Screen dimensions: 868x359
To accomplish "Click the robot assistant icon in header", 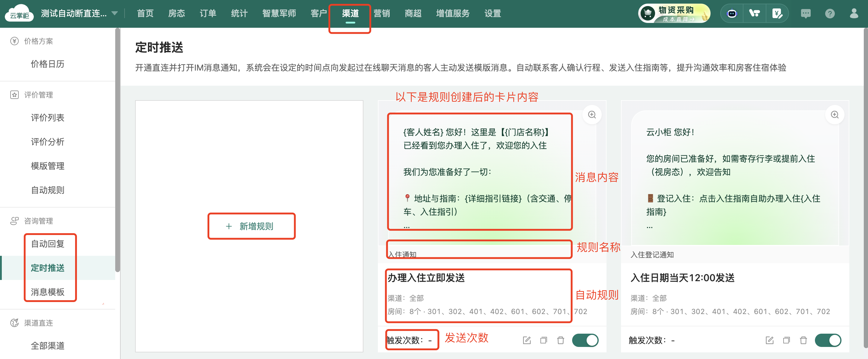I will (x=732, y=14).
